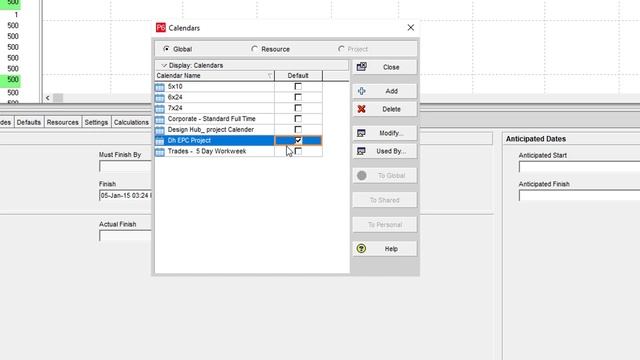Image resolution: width=640 pixels, height=360 pixels.
Task: Click the P6 logo in Calendars title bar
Action: tap(161, 28)
